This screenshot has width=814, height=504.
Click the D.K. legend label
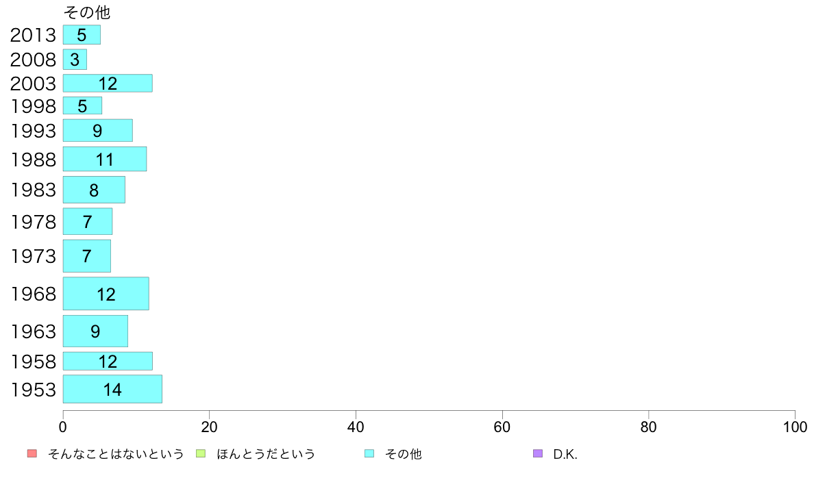[x=565, y=454]
